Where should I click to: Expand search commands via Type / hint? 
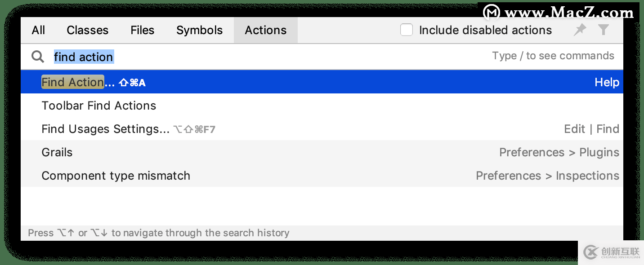553,56
